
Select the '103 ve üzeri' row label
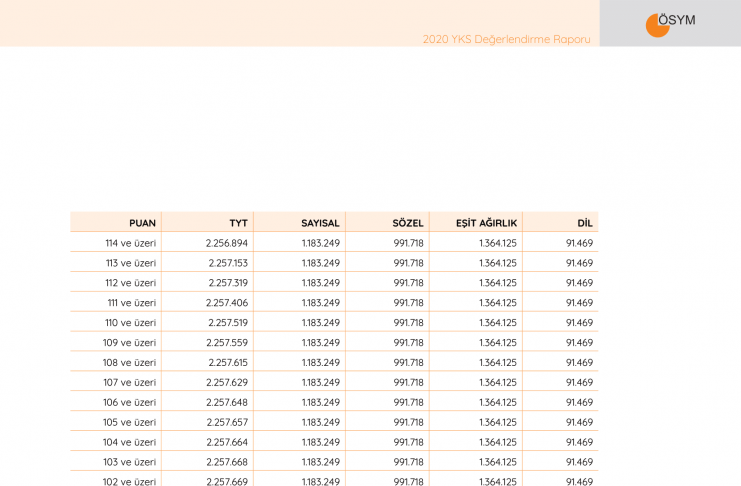(129, 462)
